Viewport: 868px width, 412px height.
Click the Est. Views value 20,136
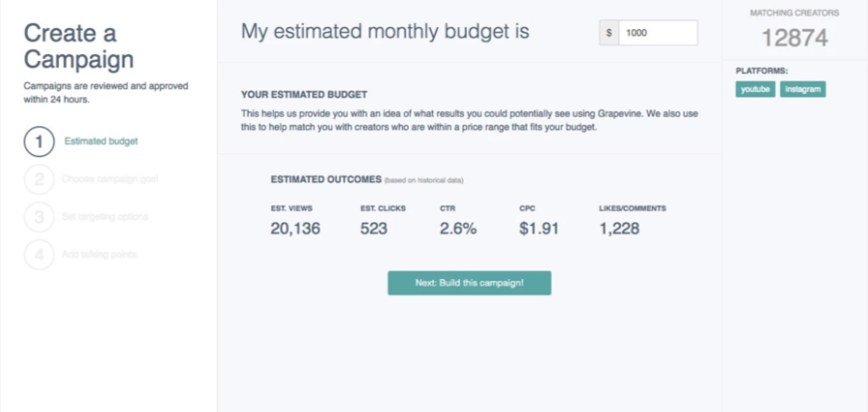[x=295, y=229]
